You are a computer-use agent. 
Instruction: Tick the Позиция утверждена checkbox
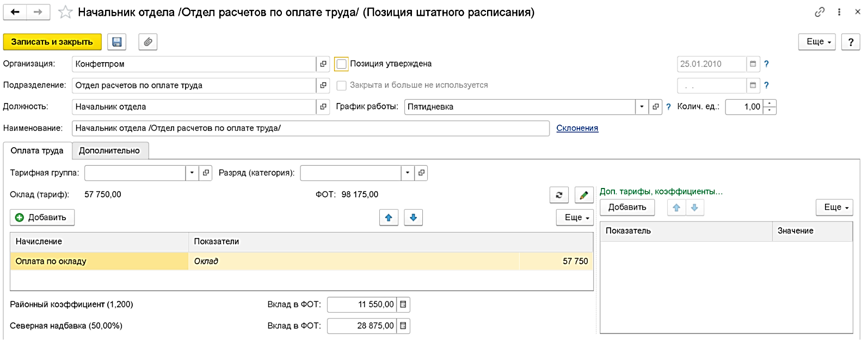point(341,64)
